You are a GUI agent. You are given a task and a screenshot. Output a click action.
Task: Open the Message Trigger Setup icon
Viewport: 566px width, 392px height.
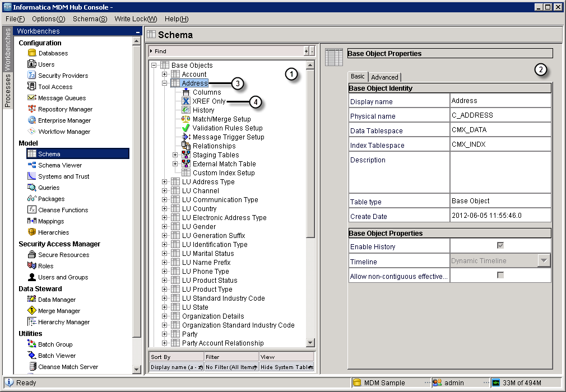(186, 137)
